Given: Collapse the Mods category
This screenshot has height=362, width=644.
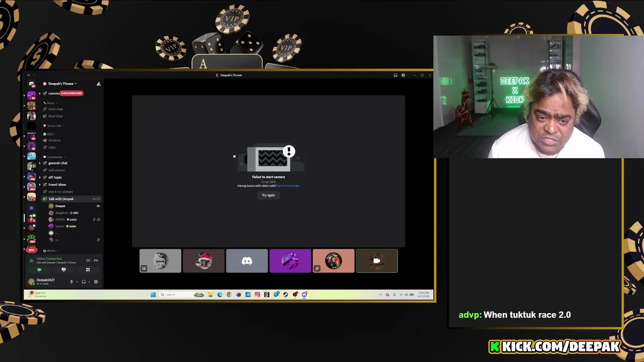Looking at the screenshot, I should tap(50, 103).
